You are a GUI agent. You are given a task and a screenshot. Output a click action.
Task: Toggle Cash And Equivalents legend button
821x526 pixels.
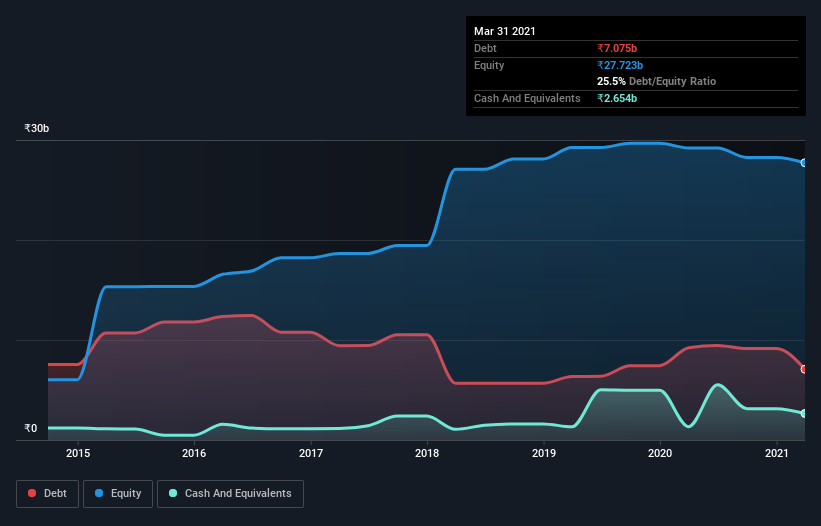click(x=230, y=494)
